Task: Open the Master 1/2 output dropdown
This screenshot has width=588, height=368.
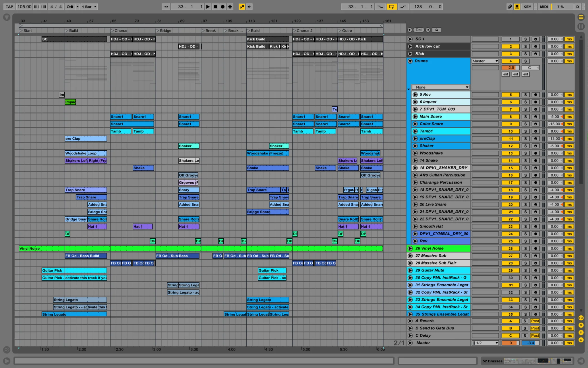Action: pos(485,343)
